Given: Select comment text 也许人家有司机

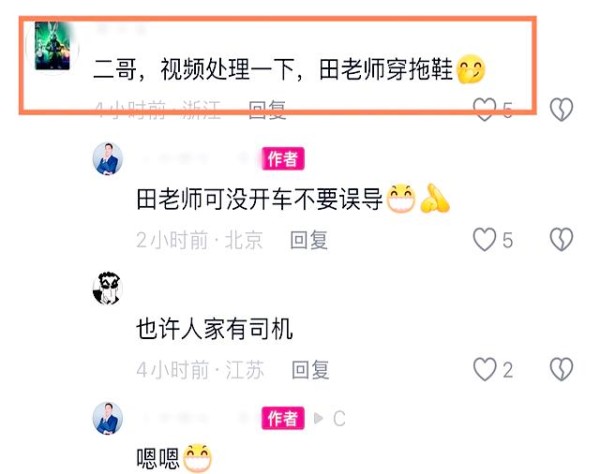Looking at the screenshot, I should coord(215,329).
